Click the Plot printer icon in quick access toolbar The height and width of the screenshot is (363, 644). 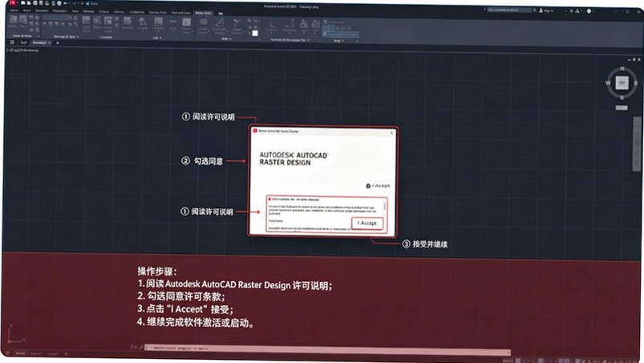point(59,3)
